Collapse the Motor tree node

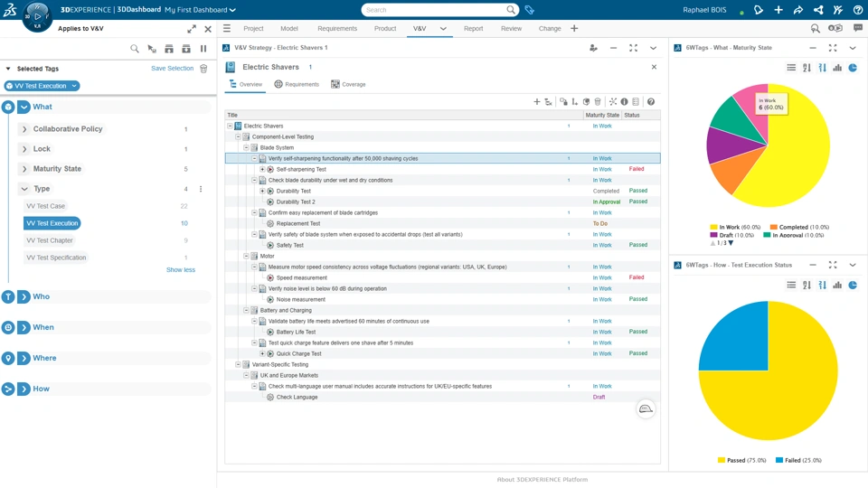click(x=246, y=256)
